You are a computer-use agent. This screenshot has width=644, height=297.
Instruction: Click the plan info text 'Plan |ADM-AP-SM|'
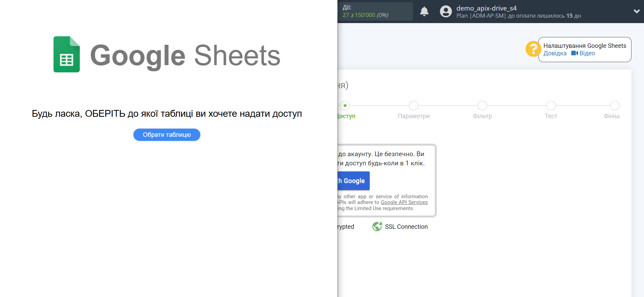481,16
